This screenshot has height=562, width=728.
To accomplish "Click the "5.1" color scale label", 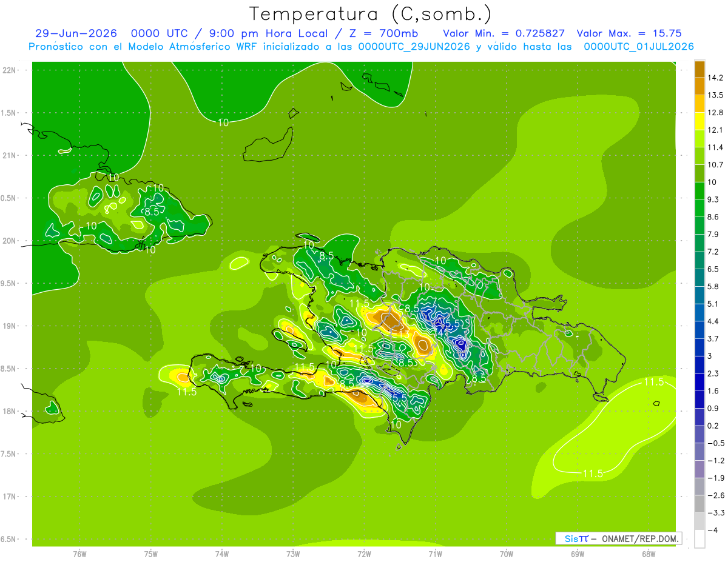I will coord(713,304).
